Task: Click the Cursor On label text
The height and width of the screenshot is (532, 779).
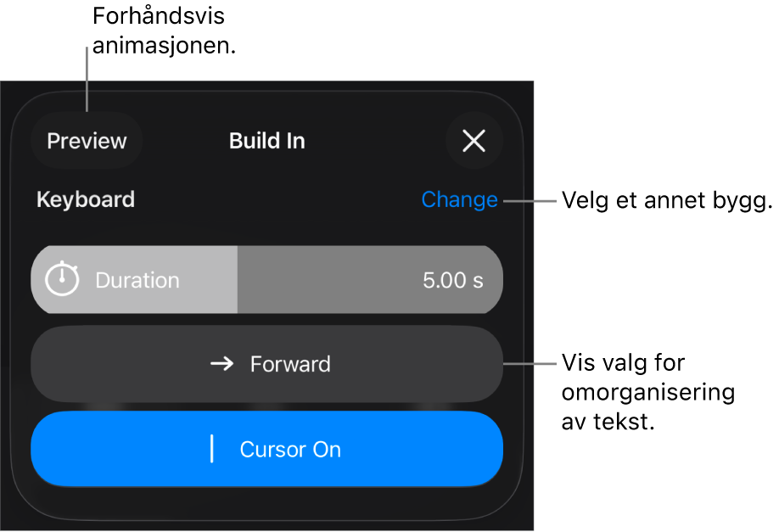Action: pos(290,449)
